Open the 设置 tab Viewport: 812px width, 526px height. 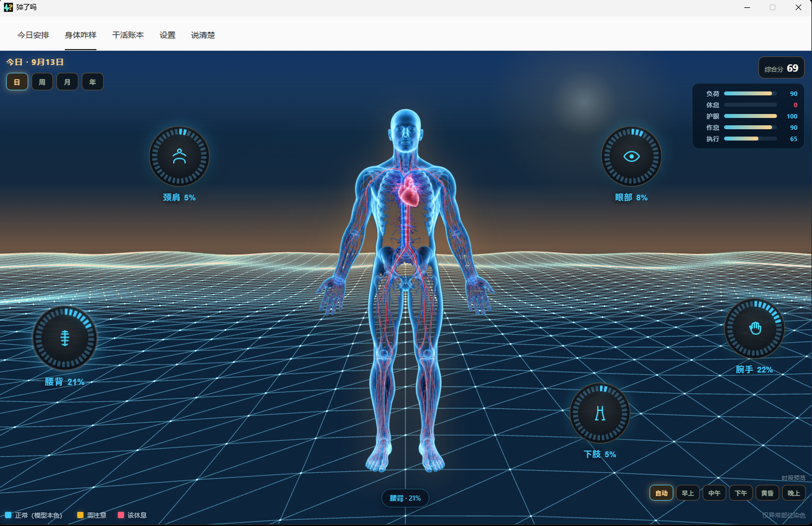click(167, 35)
